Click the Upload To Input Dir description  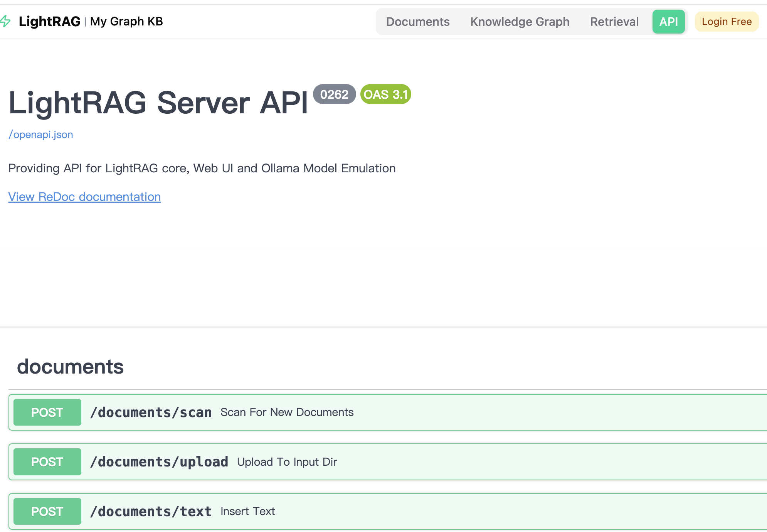tap(287, 462)
